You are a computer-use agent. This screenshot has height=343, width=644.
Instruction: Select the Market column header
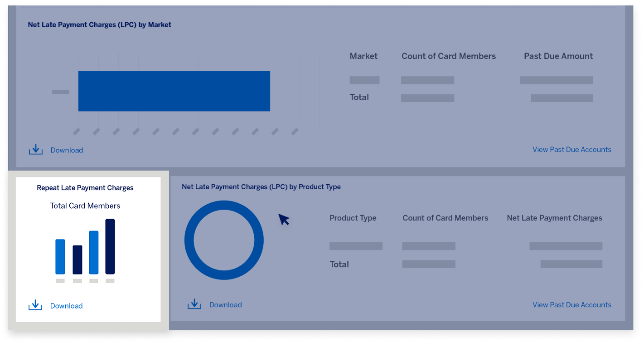363,56
